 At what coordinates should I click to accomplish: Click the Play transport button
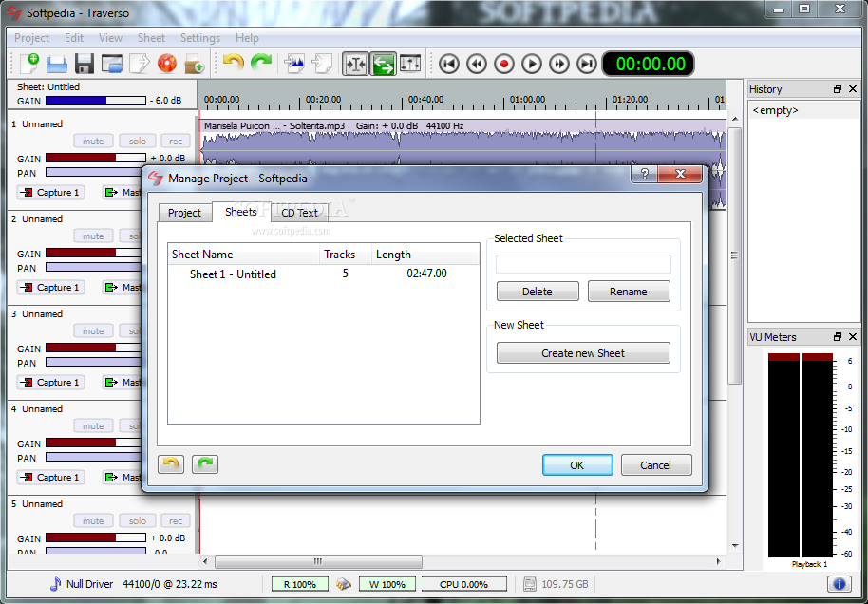point(532,64)
